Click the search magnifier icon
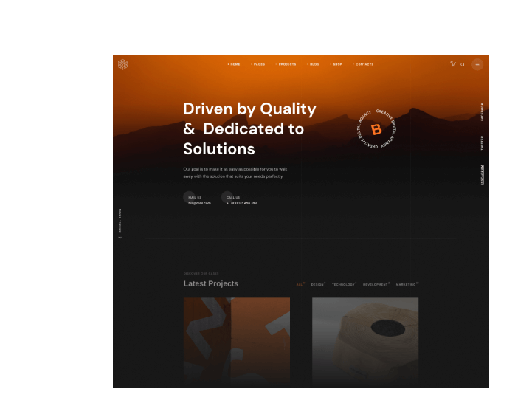The image size is (515, 420). 463,65
